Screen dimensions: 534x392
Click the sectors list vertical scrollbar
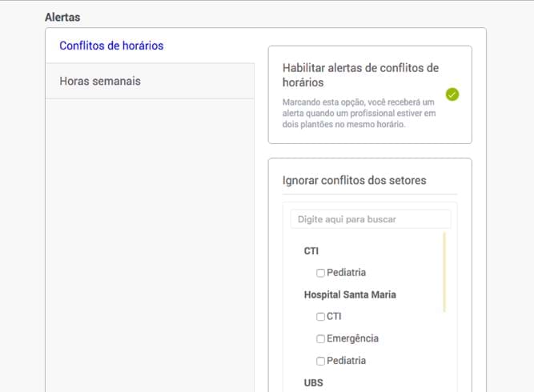(444, 272)
